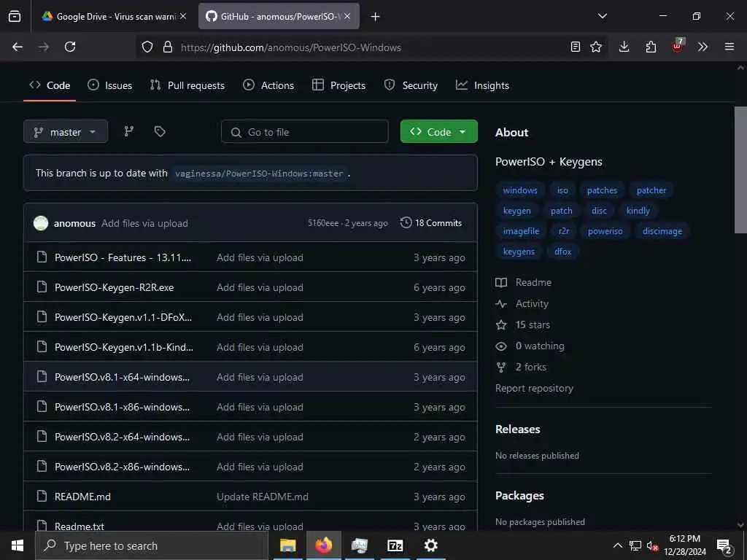Open File Explorer from the taskbar
747x560 pixels.
click(x=287, y=545)
